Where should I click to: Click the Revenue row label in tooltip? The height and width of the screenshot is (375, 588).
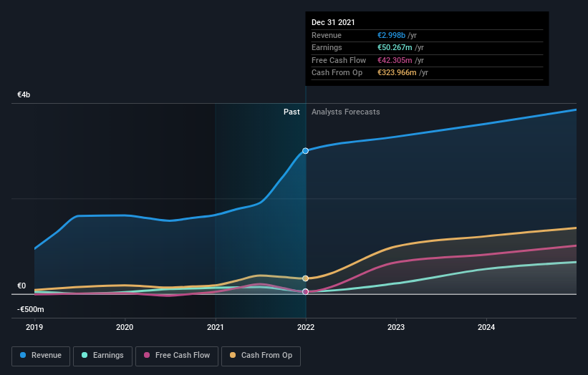coord(327,35)
